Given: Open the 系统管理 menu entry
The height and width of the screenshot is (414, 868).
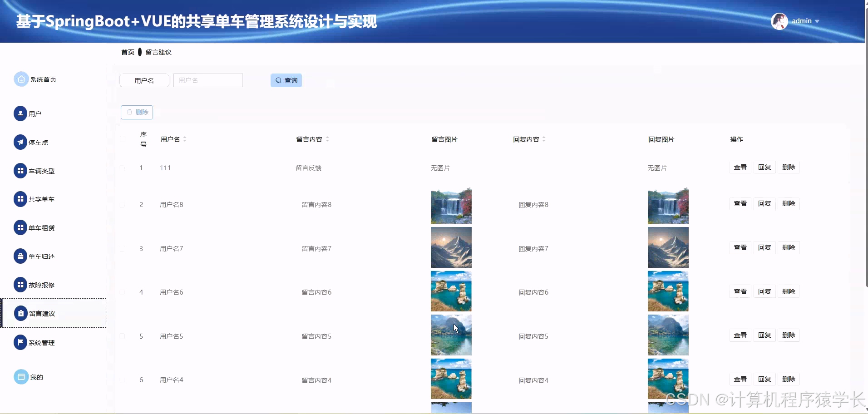Looking at the screenshot, I should tap(41, 342).
